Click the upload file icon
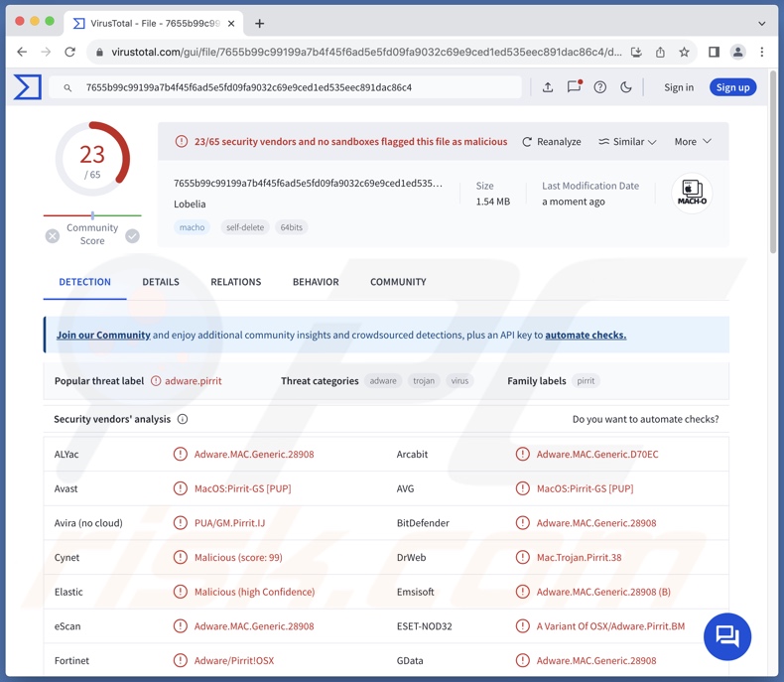Viewport: 784px width, 682px height. 548,87
